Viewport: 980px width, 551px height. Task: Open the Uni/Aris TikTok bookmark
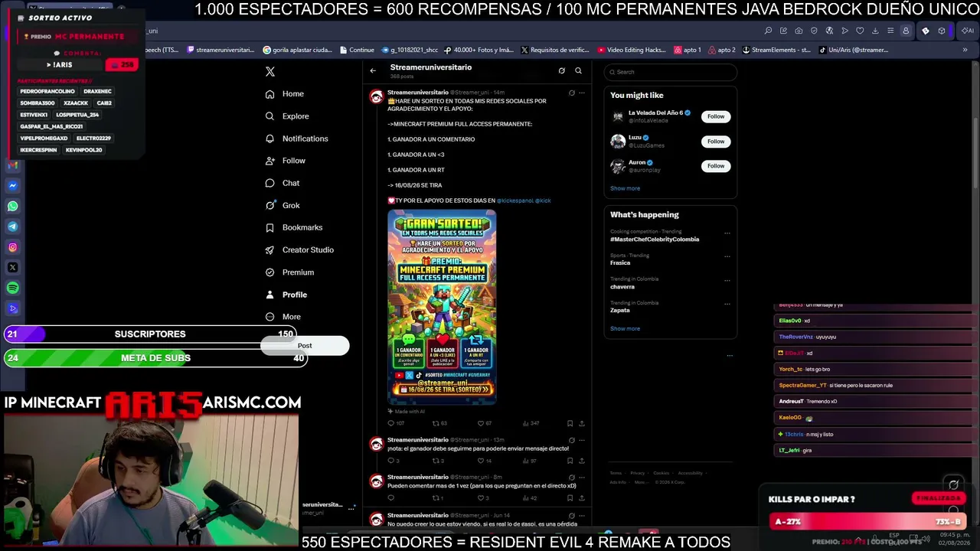coord(853,50)
